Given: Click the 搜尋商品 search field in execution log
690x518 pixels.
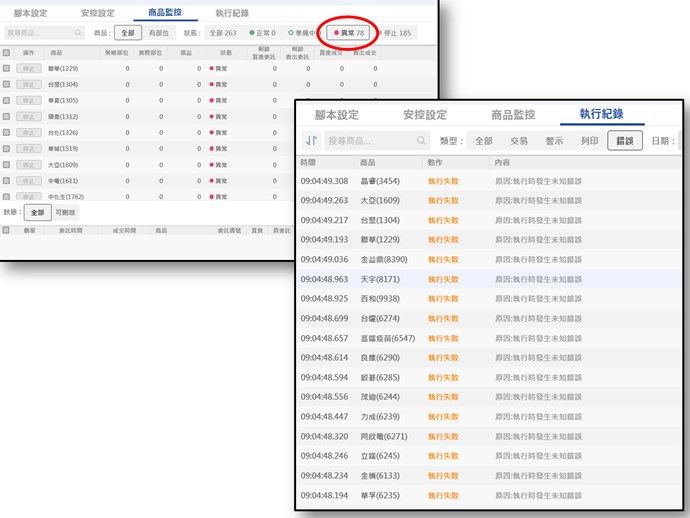Looking at the screenshot, I should coord(380,142).
